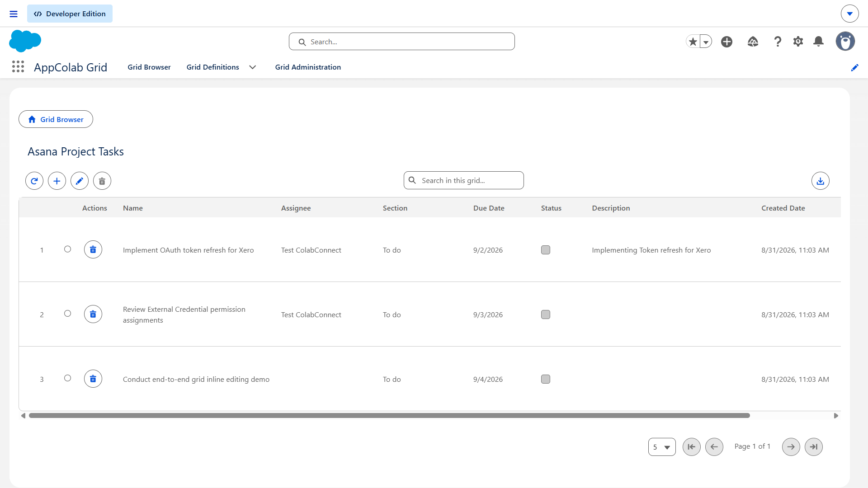
Task: Click 'Implementing Token refresh for Xero' description
Action: pyautogui.click(x=651, y=250)
